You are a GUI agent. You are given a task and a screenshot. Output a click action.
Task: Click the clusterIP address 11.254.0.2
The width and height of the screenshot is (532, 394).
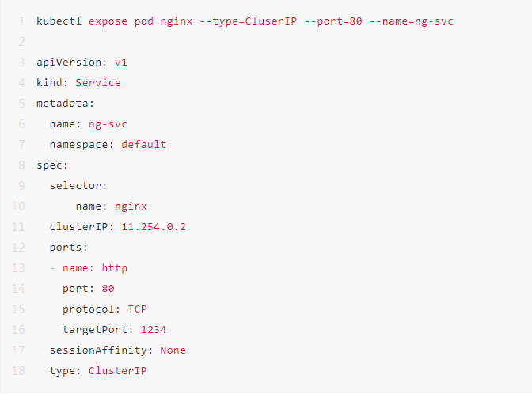coord(154,227)
